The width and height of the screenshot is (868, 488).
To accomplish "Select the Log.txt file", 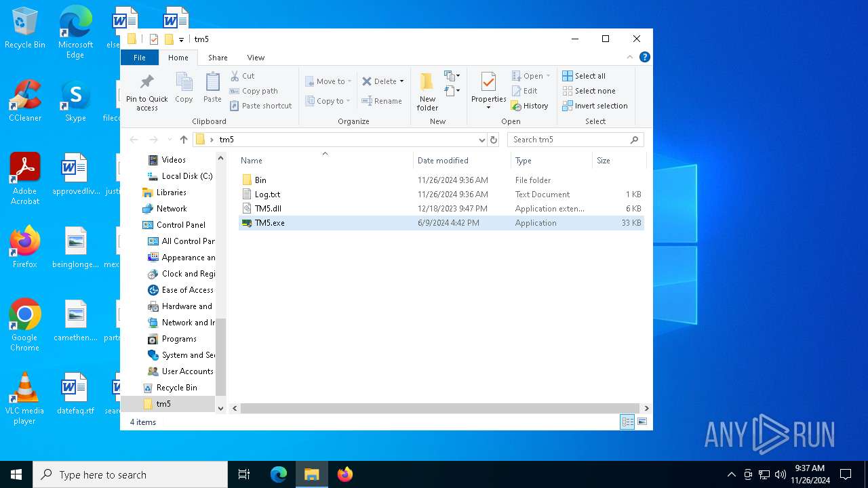I will coord(441,195).
